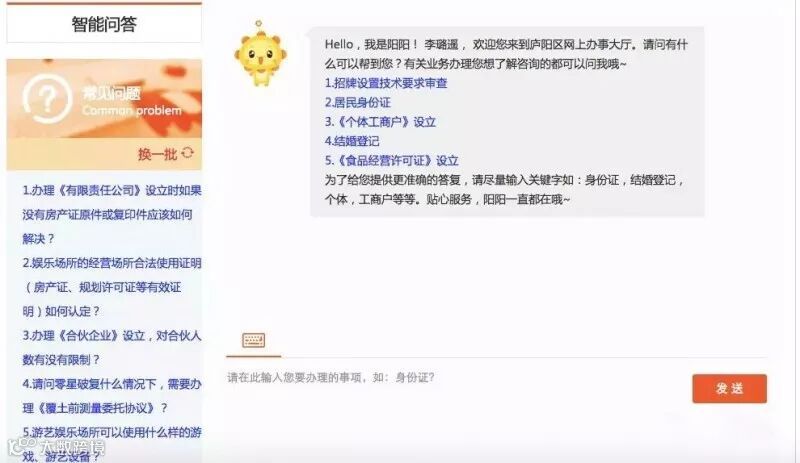The width and height of the screenshot is (800, 463).
Task: Open the 4.结婚登记 link
Action: pyautogui.click(x=352, y=141)
